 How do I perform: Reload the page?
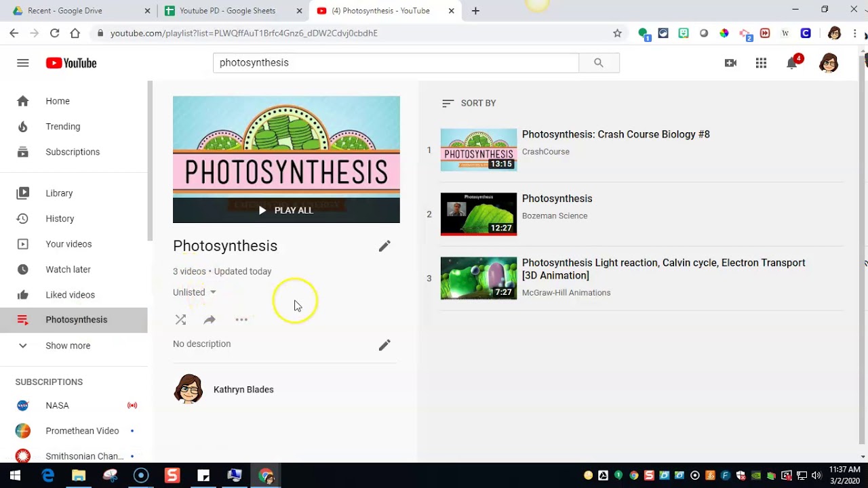click(55, 33)
